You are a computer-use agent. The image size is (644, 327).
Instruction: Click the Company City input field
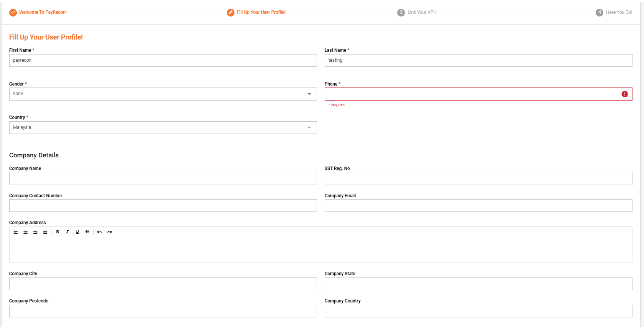pos(163,284)
